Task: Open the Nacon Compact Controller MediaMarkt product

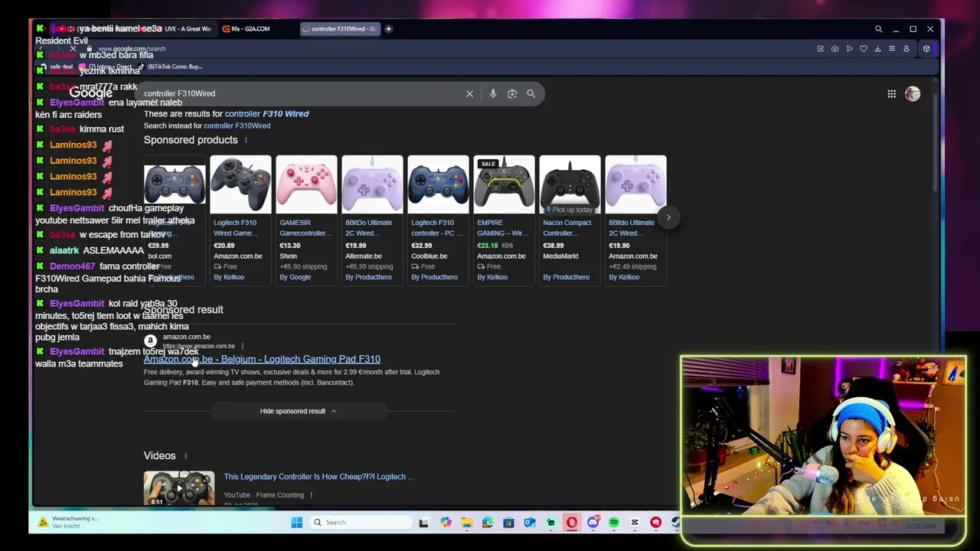Action: tap(570, 220)
